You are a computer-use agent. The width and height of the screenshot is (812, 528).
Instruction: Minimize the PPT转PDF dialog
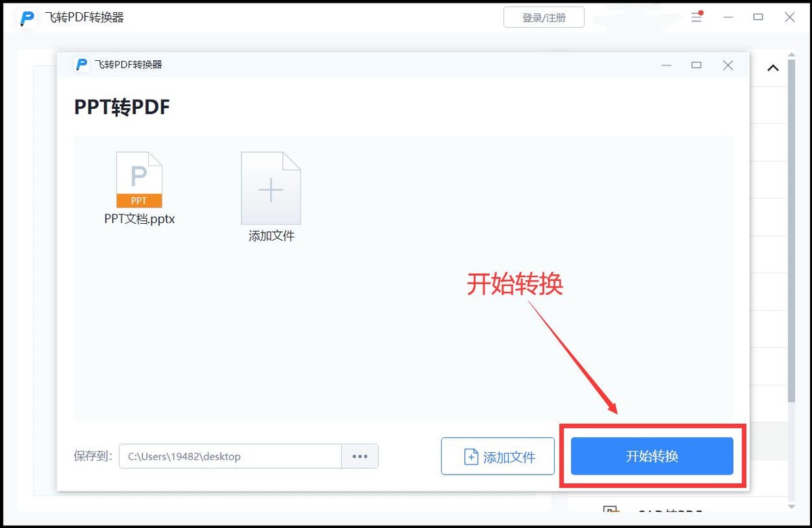(667, 65)
